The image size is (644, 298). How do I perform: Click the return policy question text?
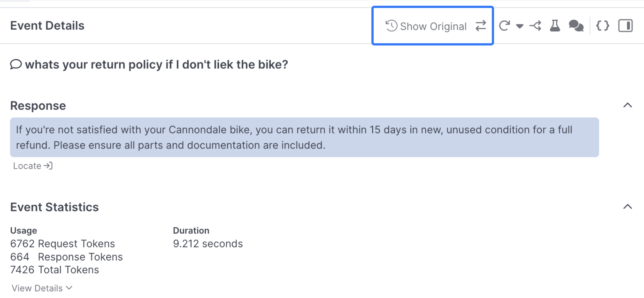156,64
